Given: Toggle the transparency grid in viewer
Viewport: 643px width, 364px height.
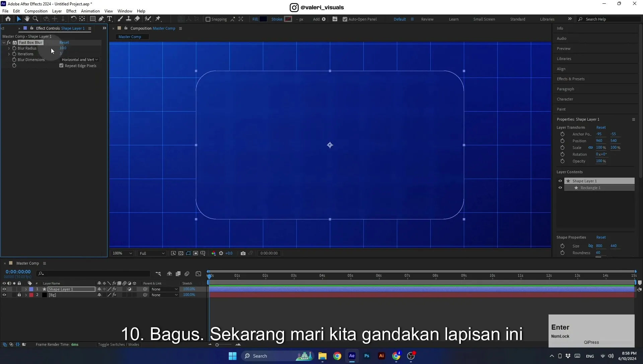Looking at the screenshot, I should [x=181, y=253].
